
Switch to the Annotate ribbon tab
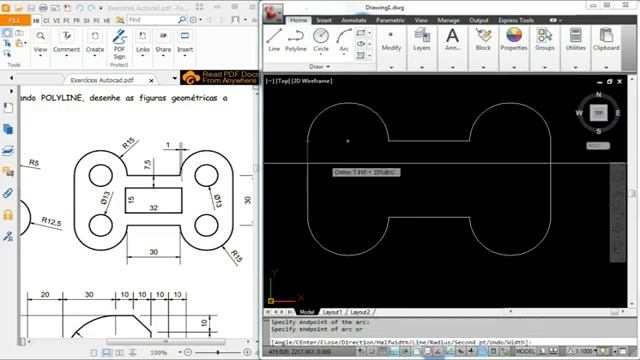tap(353, 20)
